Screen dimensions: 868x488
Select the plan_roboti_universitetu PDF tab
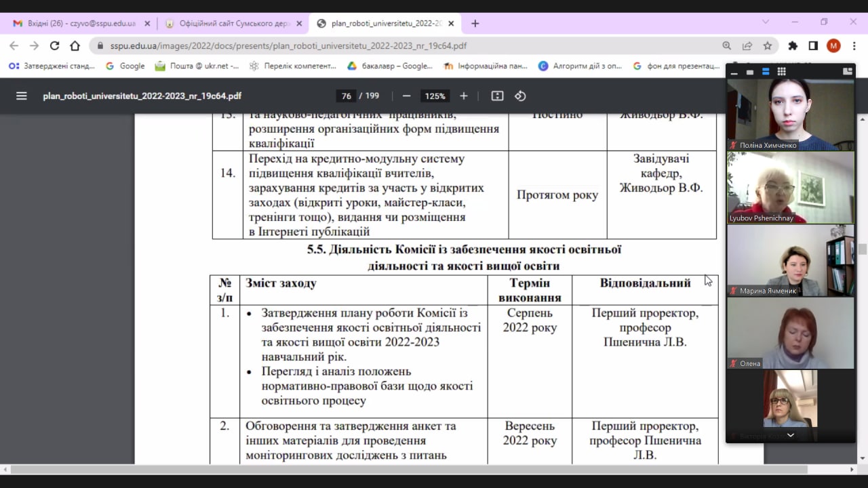[386, 23]
